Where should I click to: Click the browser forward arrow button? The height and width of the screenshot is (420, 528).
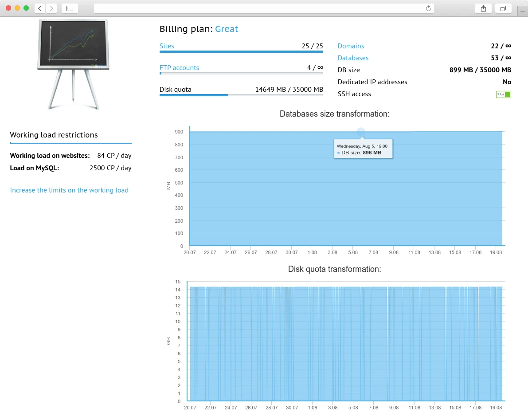point(51,8)
